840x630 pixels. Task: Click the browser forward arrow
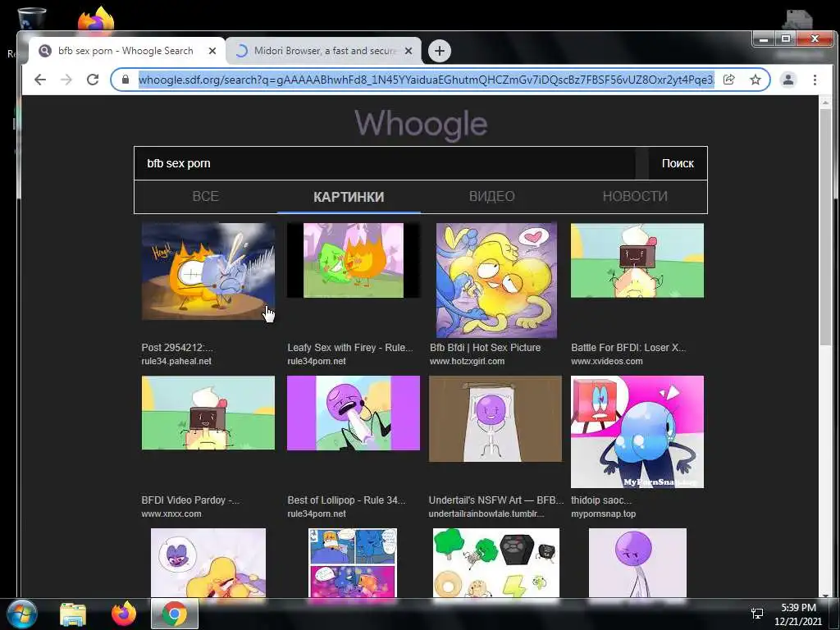pos(66,80)
